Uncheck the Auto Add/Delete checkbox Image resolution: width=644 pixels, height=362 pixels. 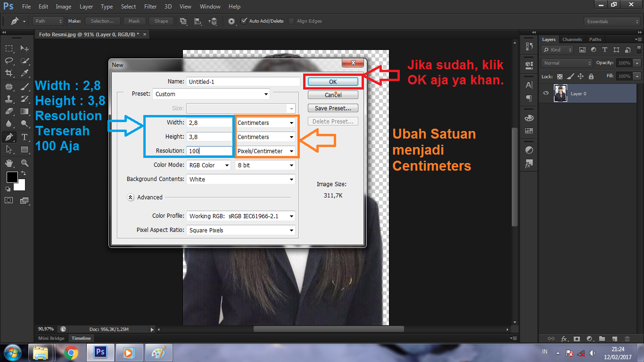point(244,21)
